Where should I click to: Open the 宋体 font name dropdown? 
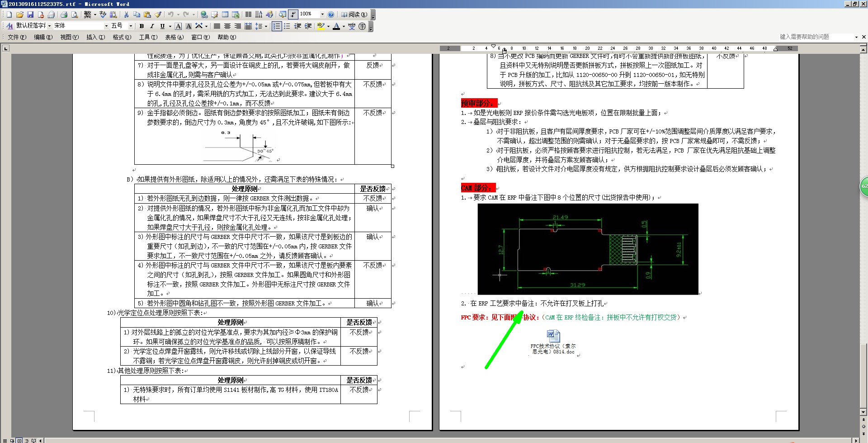pyautogui.click(x=106, y=26)
